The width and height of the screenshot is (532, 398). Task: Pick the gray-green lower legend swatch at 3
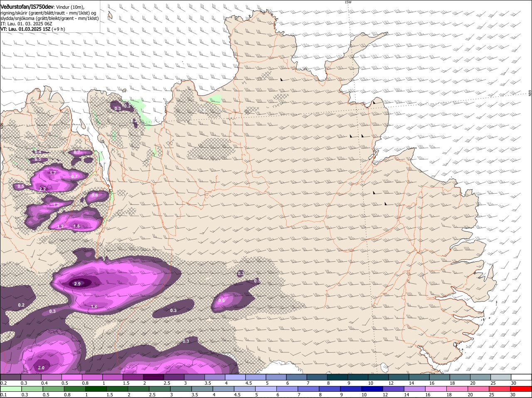coord(182,389)
